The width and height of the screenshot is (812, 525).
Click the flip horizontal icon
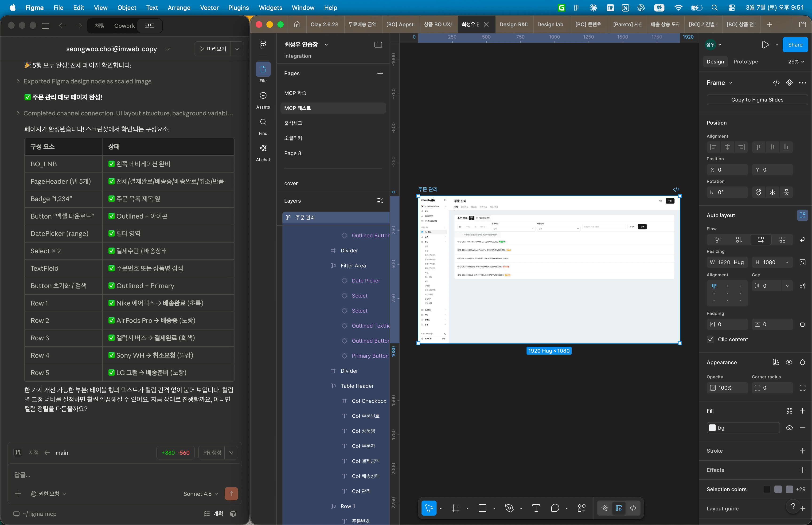click(773, 192)
